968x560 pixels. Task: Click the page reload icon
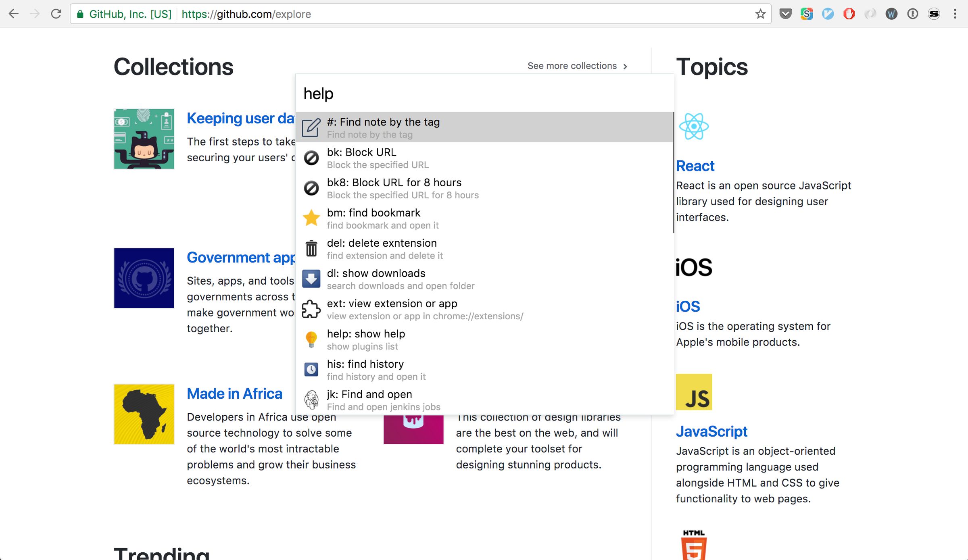(x=56, y=13)
